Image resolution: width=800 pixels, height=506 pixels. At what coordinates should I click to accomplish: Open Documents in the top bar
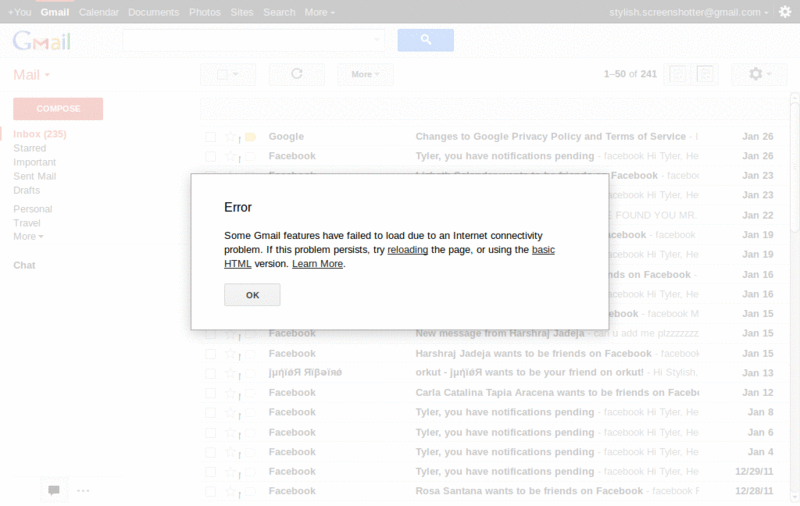tap(154, 12)
